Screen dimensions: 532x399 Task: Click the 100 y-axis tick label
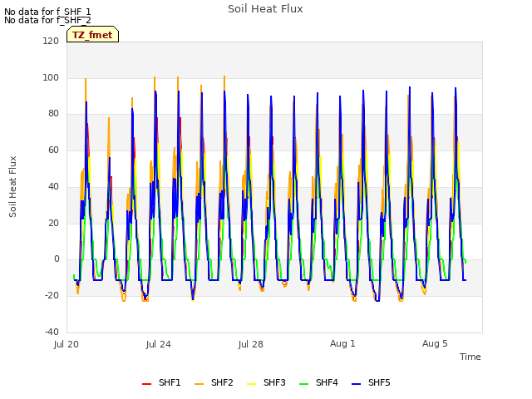pyautogui.click(x=51, y=77)
